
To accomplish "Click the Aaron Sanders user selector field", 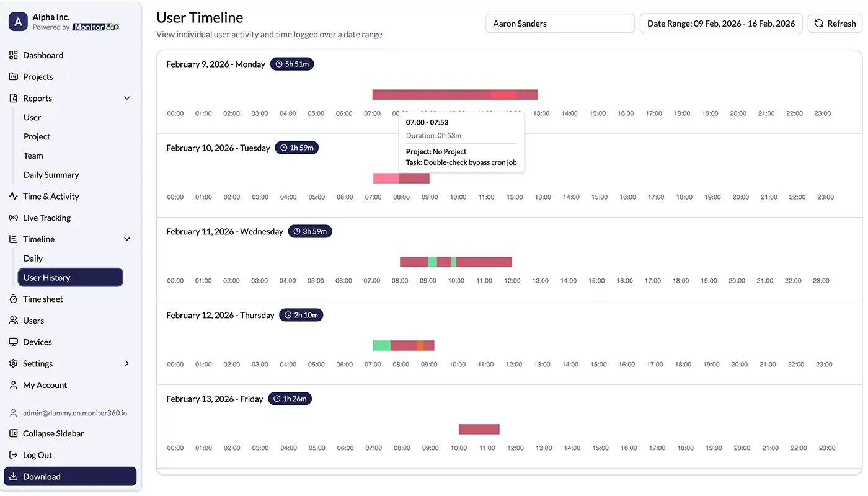I will [559, 23].
